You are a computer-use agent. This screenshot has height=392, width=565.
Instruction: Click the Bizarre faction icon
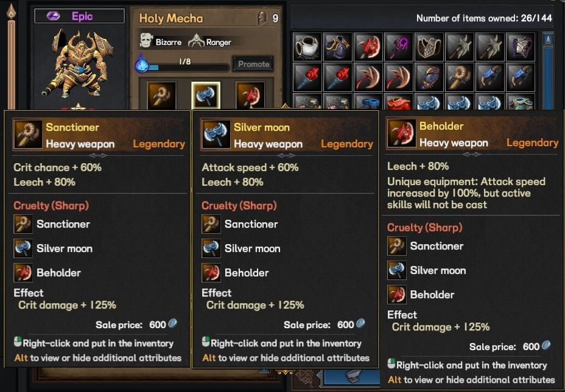tap(147, 41)
